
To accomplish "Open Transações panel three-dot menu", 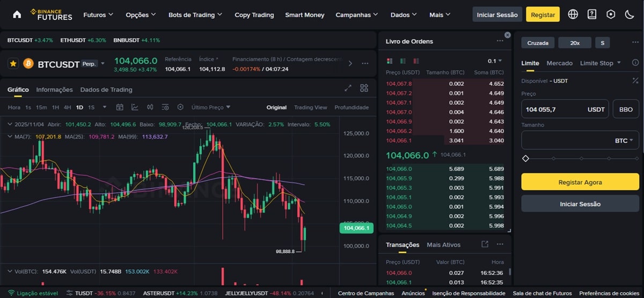I will click(500, 244).
